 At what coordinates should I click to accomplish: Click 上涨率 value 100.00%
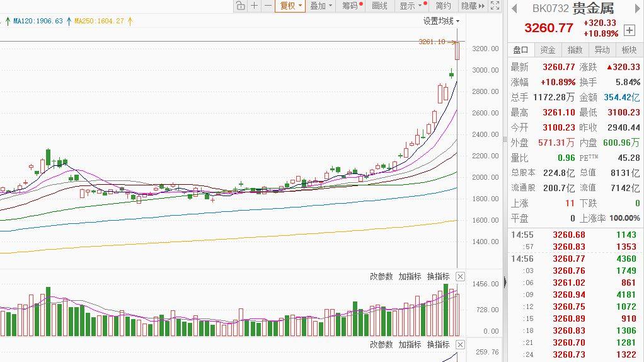(624, 218)
